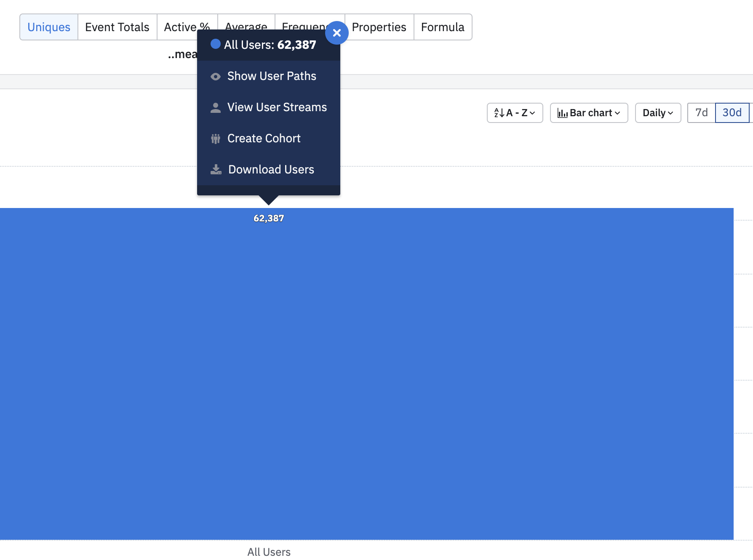Select Show User Paths menu entry
This screenshot has width=753, height=560.
click(269, 76)
